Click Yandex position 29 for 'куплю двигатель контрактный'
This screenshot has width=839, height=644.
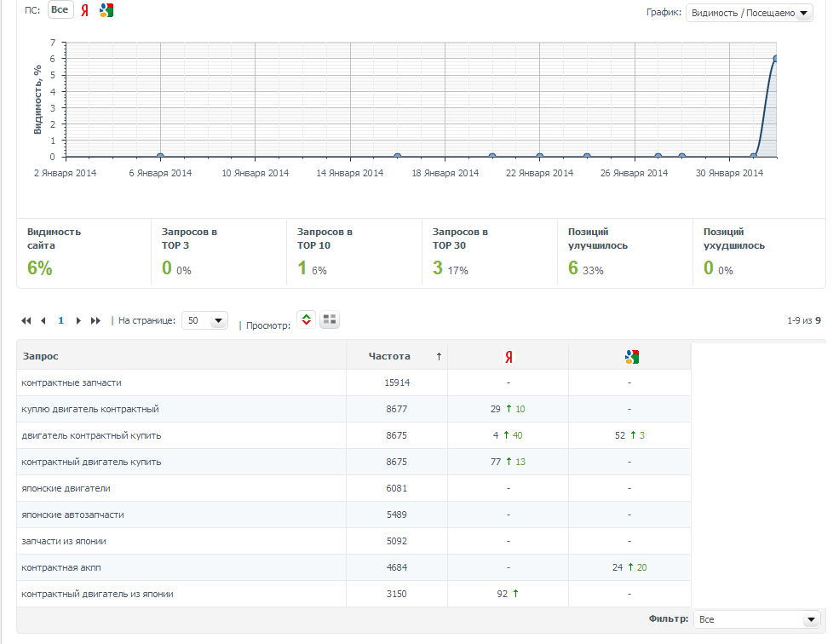click(x=496, y=409)
